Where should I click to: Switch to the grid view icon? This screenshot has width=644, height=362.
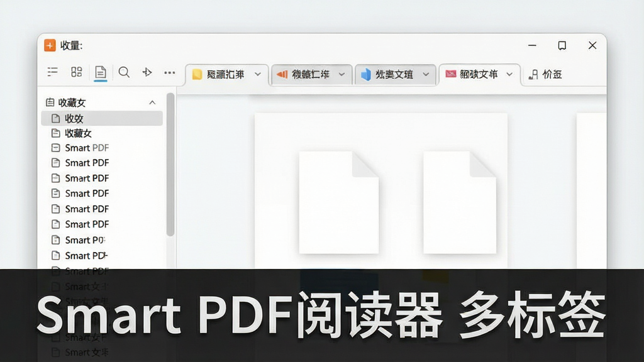[x=76, y=72]
